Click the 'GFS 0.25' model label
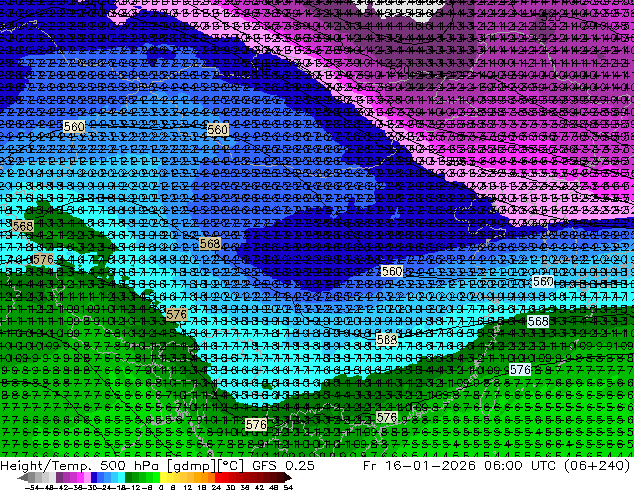Image resolution: width=634 pixels, height=490 pixels. [283, 466]
